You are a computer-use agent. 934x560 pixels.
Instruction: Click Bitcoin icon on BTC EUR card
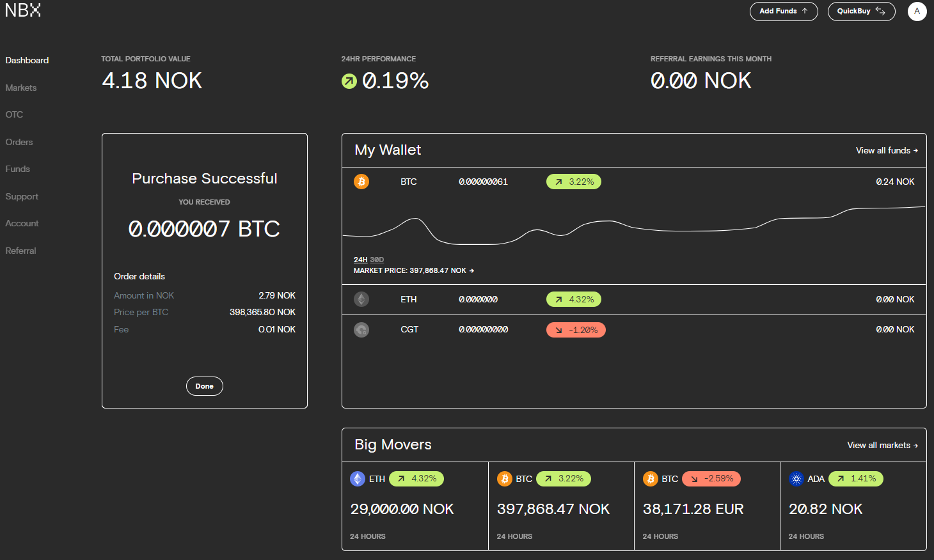tap(651, 479)
